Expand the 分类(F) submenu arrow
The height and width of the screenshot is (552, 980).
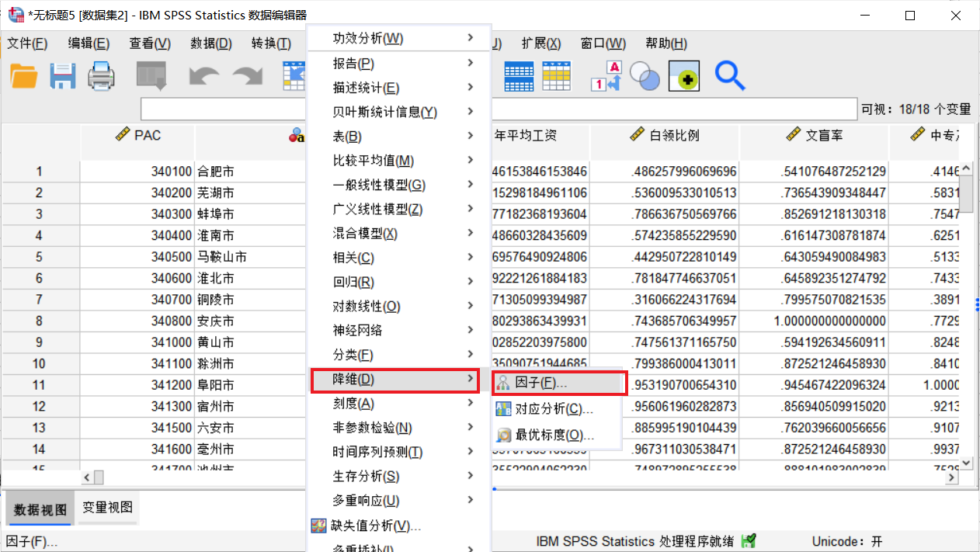pyautogui.click(x=471, y=354)
